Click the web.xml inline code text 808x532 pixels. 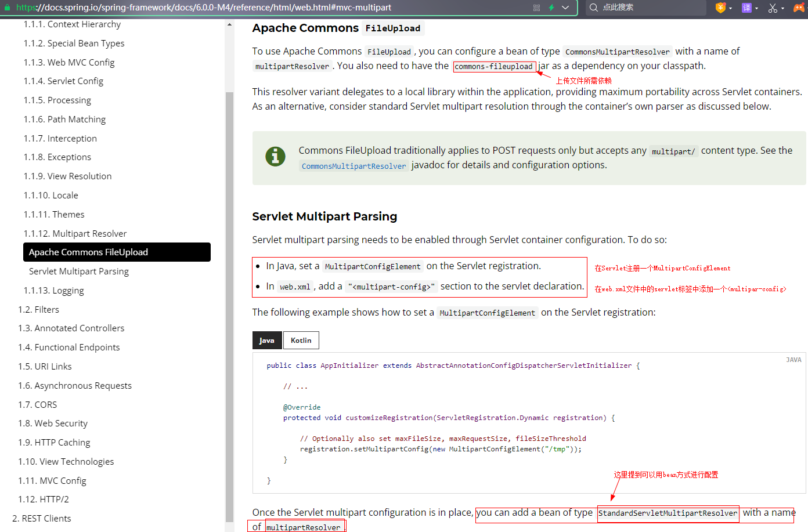point(295,287)
